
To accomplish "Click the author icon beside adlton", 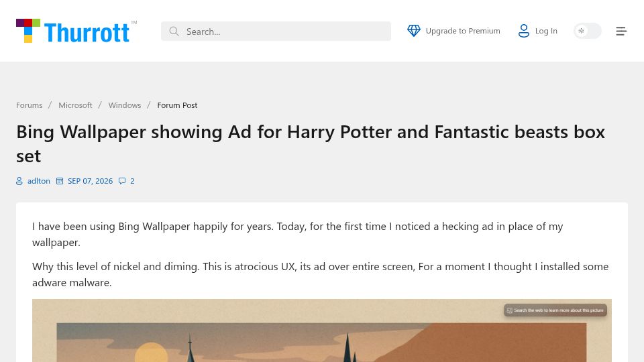I will point(19,181).
